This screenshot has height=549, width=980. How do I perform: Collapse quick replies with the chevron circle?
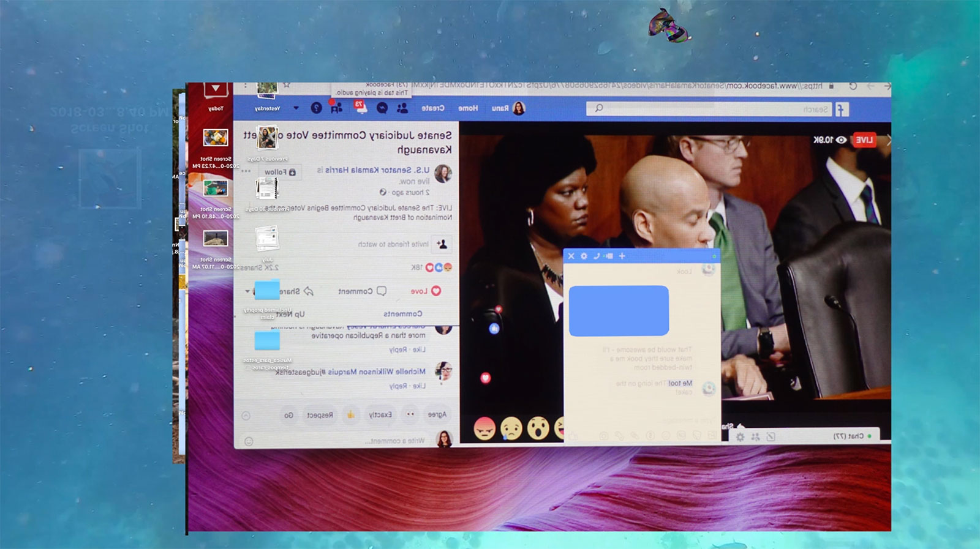point(246,416)
